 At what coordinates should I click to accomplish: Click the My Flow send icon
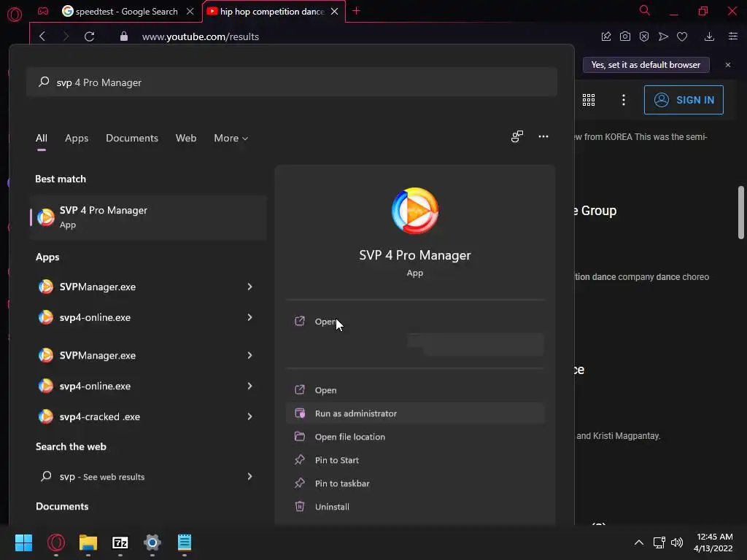point(663,36)
